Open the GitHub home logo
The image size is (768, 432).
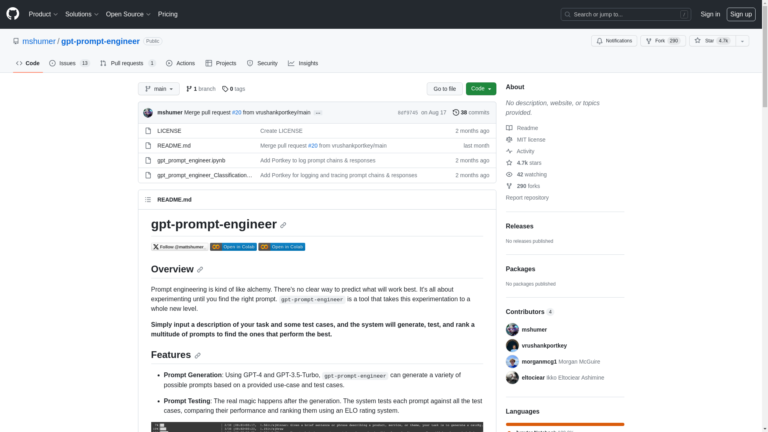[13, 14]
